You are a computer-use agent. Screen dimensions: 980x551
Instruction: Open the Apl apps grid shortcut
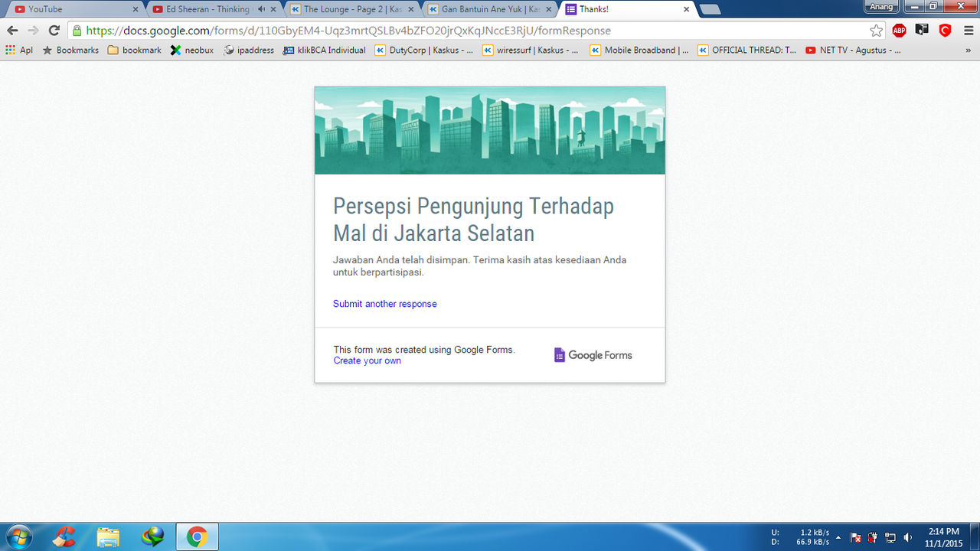click(x=21, y=50)
